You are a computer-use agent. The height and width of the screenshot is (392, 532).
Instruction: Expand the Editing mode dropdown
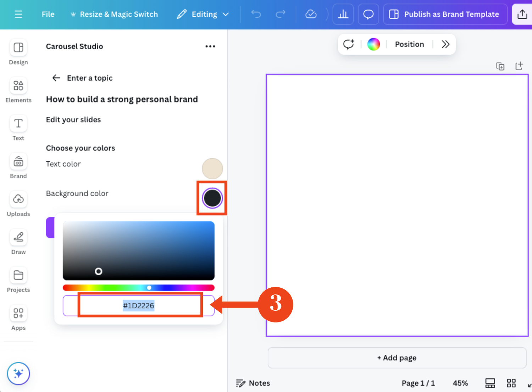(226, 14)
